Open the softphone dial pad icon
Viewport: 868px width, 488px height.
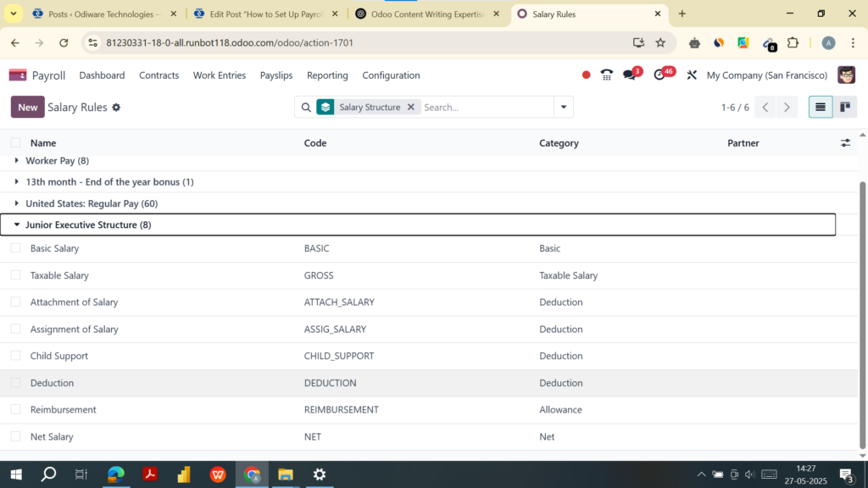pos(607,75)
